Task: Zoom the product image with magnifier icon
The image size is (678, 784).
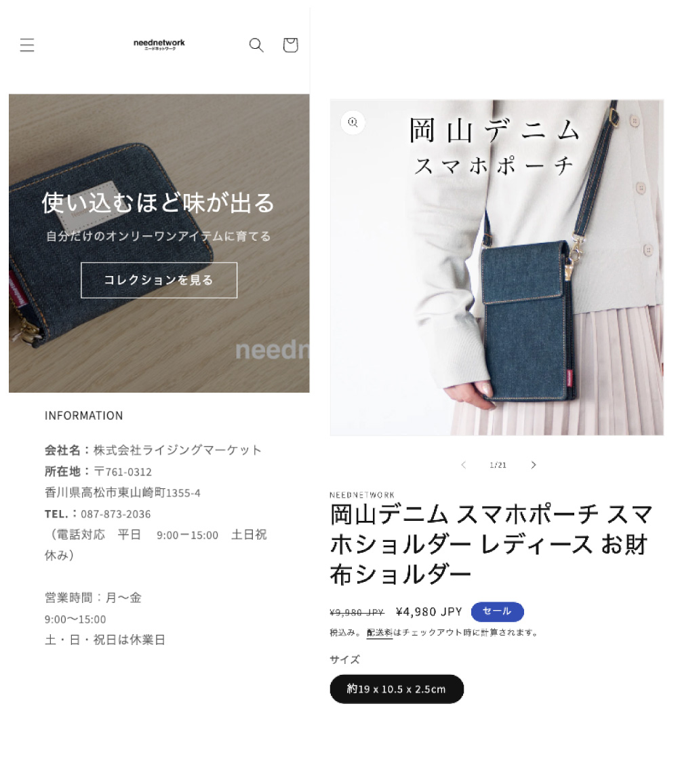Action: 353,123
